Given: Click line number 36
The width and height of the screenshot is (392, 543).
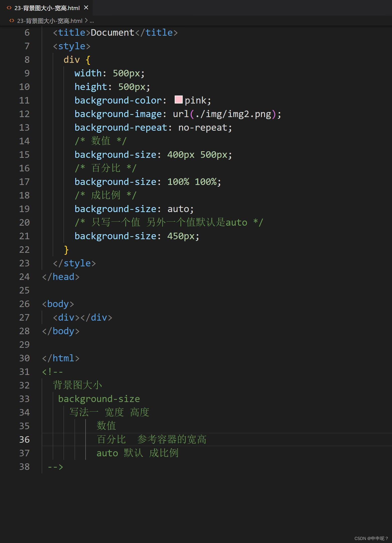Looking at the screenshot, I should (x=24, y=439).
